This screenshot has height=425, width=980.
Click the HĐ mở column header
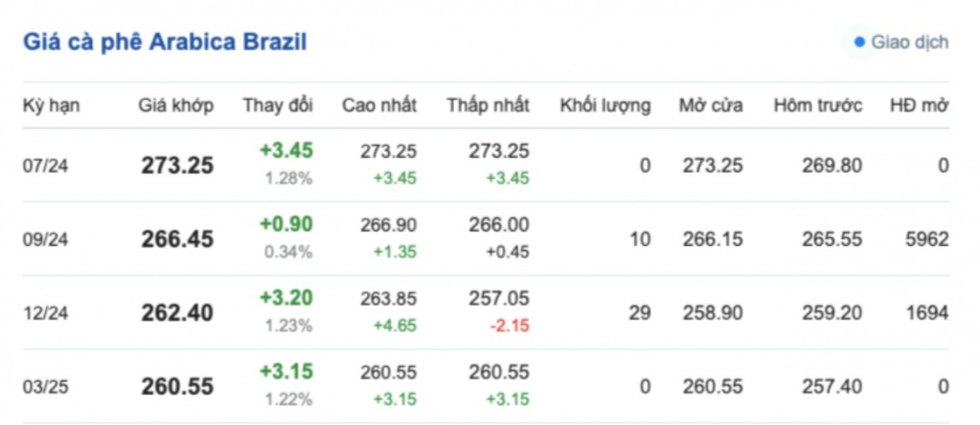[919, 106]
